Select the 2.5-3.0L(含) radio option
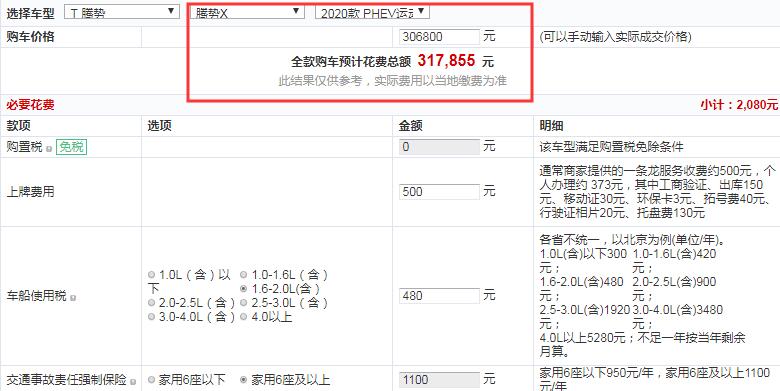Viewport: 780px width, 391px height. coord(243,302)
